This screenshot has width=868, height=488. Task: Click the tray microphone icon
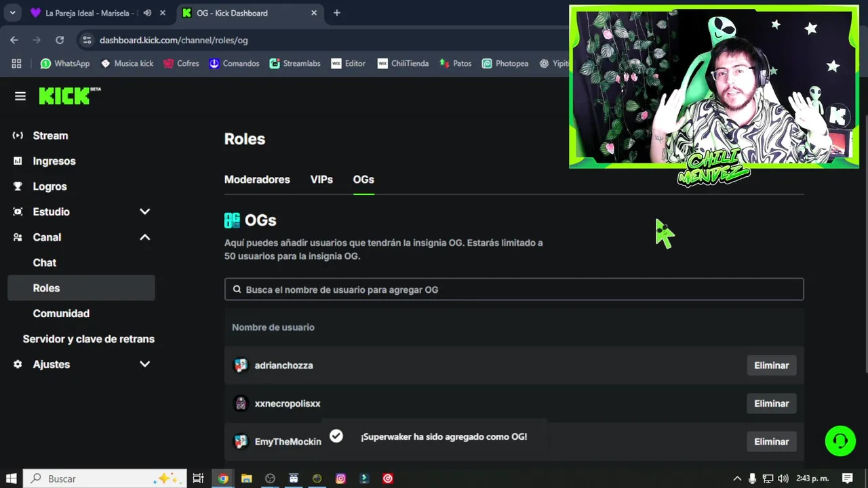coord(752,479)
